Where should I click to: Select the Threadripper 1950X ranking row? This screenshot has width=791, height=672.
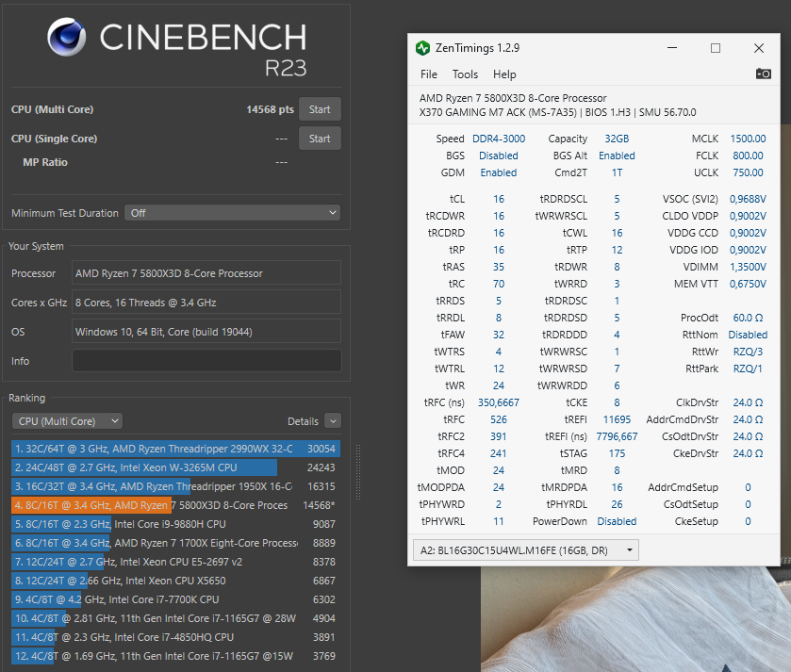pyautogui.click(x=175, y=486)
